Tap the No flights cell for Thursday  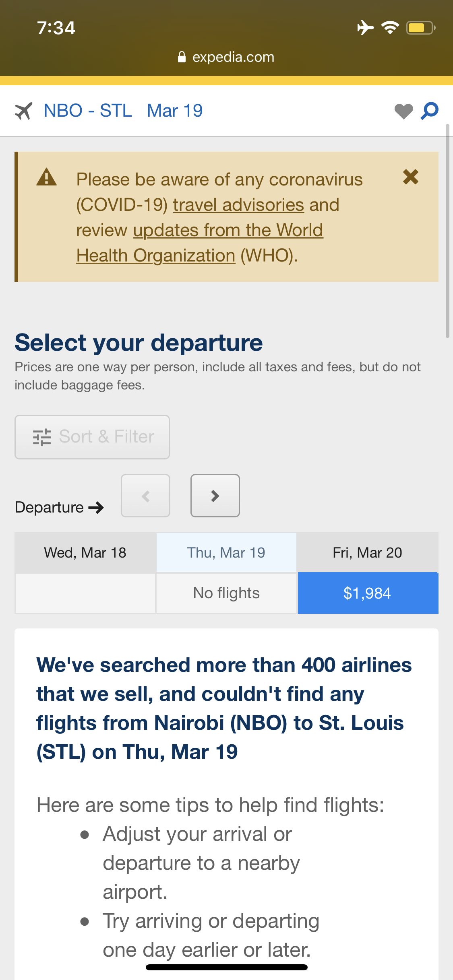[226, 593]
